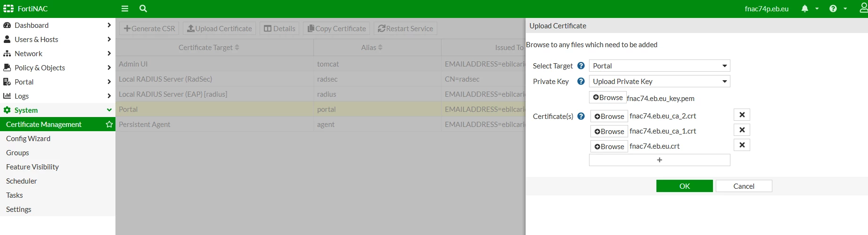Open the user account icon
The height and width of the screenshot is (235, 868).
point(863,8)
